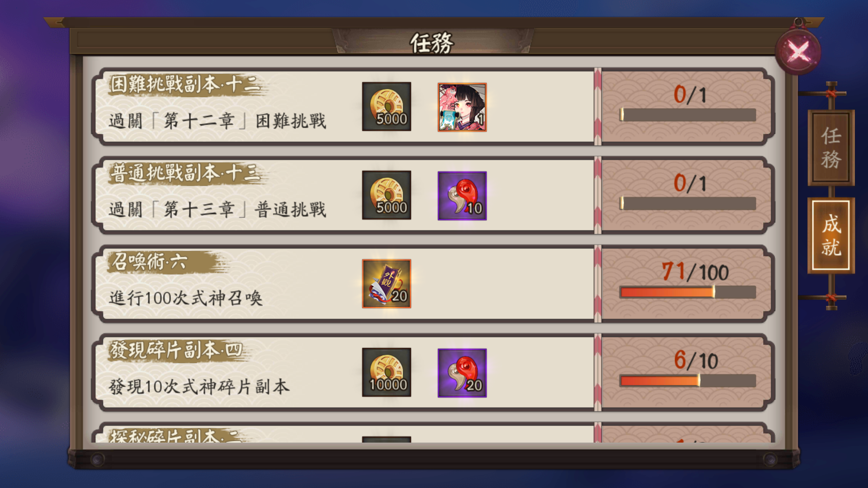Select the 20 magatama reward icon

[462, 373]
